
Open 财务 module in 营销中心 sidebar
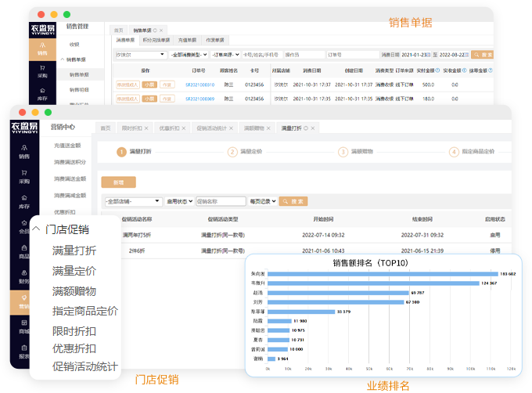pos(24,277)
